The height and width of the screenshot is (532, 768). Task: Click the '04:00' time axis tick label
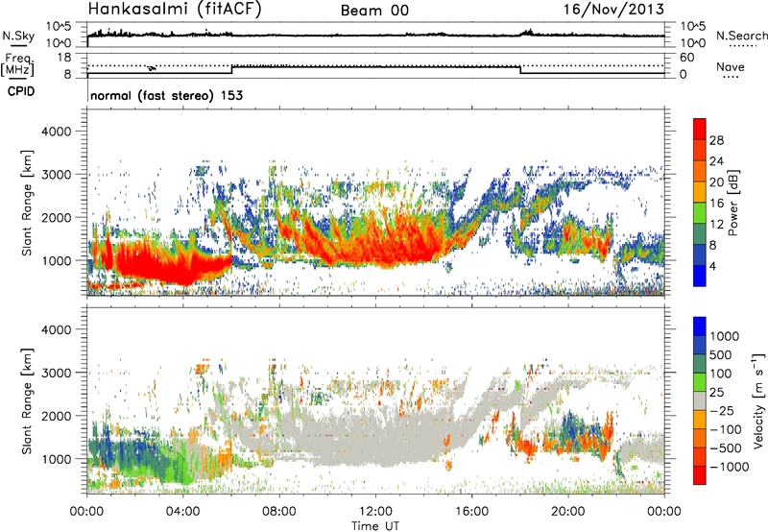pos(182,512)
